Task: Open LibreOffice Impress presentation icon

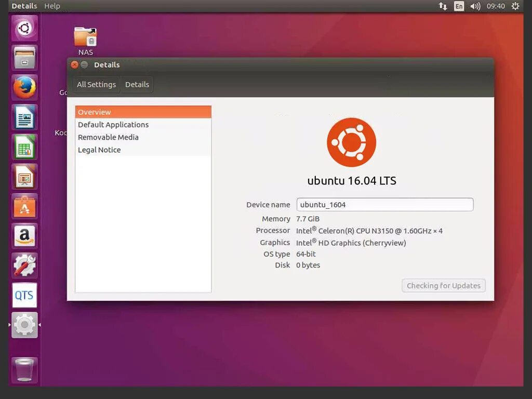Action: 24,177
